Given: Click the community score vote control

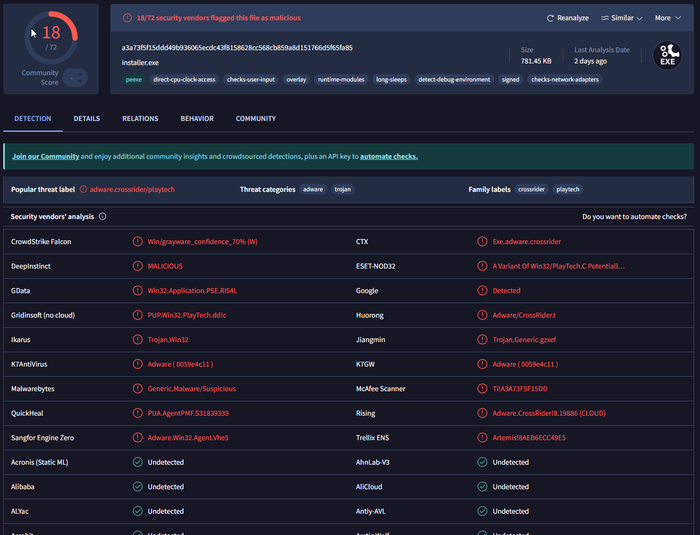Looking at the screenshot, I should [x=75, y=77].
